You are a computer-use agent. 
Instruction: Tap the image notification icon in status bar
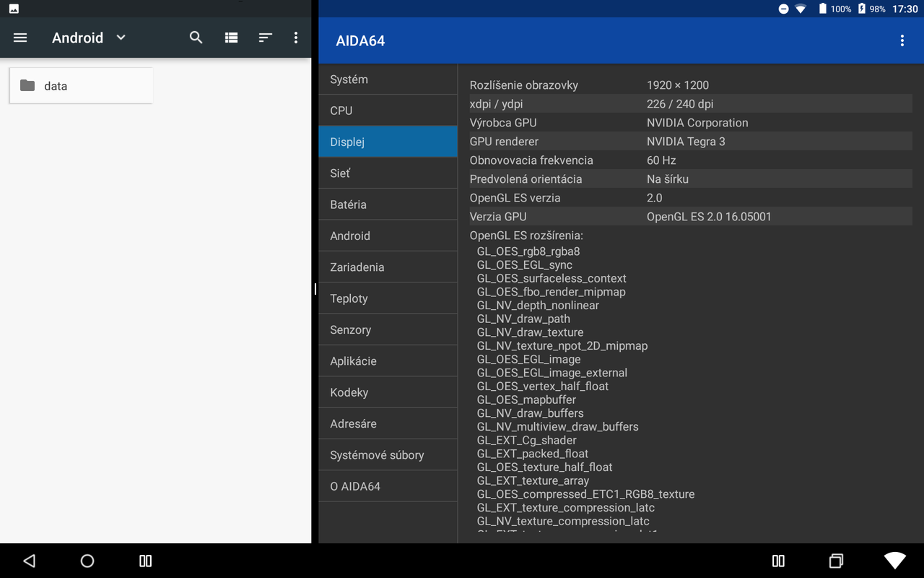[x=14, y=9]
